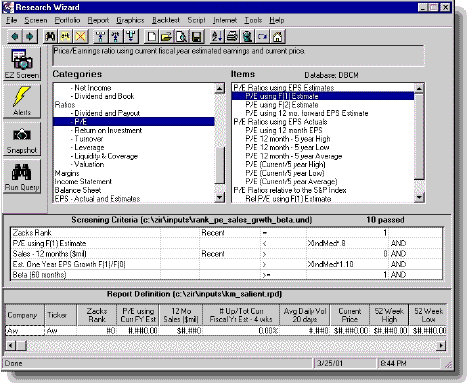The height and width of the screenshot is (383, 467).
Task: Open the EZ Screen sidebar tool
Action: (22, 64)
